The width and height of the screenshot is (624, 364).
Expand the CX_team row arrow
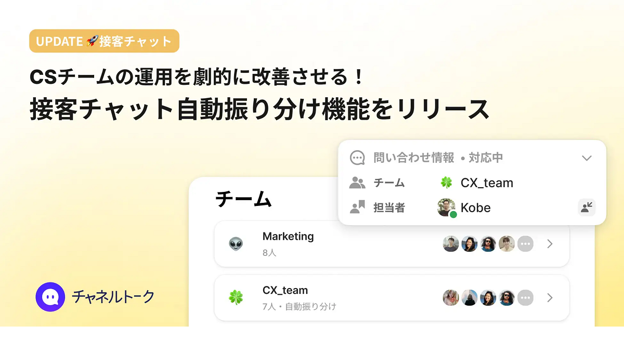pyautogui.click(x=550, y=298)
